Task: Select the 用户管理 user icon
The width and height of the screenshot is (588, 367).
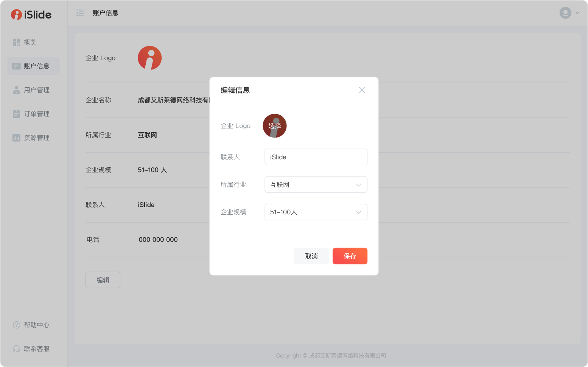Action: click(x=16, y=90)
